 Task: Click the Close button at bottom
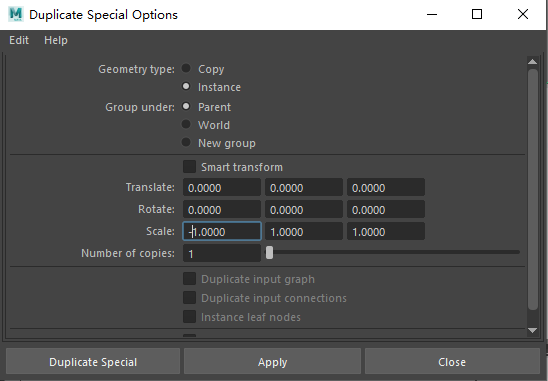click(x=452, y=362)
